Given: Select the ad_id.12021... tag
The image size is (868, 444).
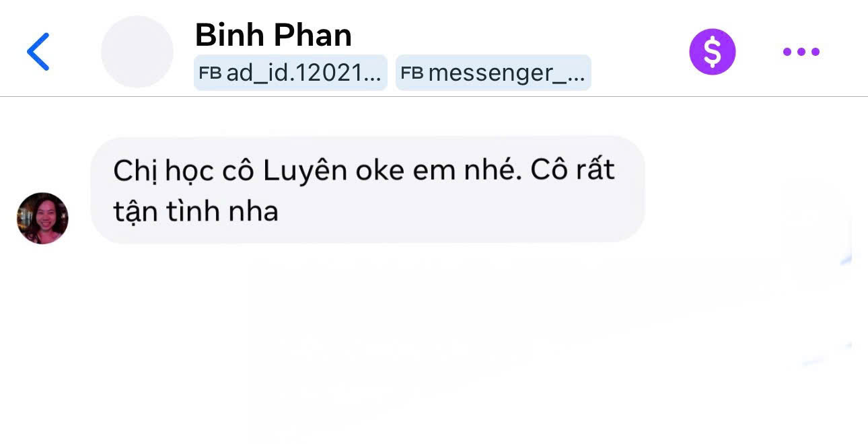Looking at the screenshot, I should coord(291,73).
